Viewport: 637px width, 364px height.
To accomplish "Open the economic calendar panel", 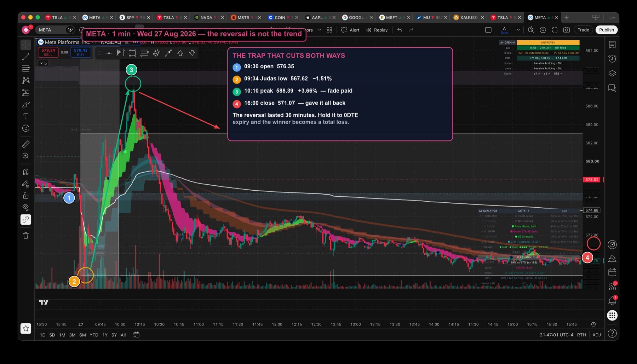I will [612, 272].
